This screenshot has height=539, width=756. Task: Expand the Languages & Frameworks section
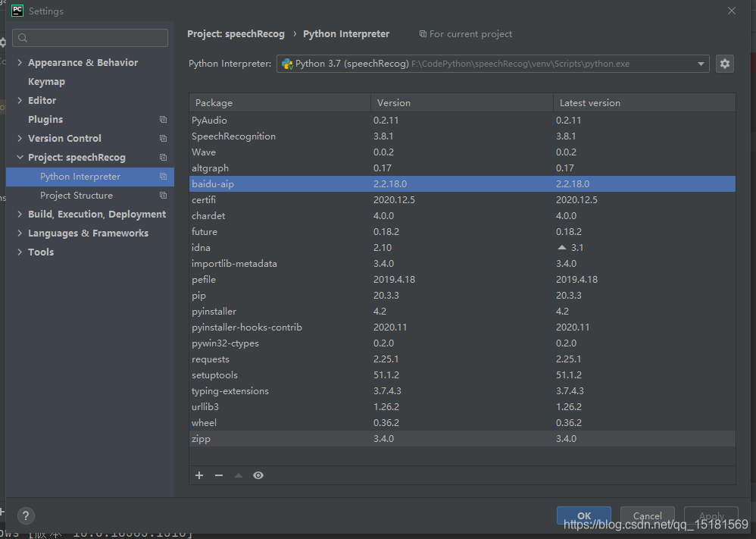[x=20, y=233]
